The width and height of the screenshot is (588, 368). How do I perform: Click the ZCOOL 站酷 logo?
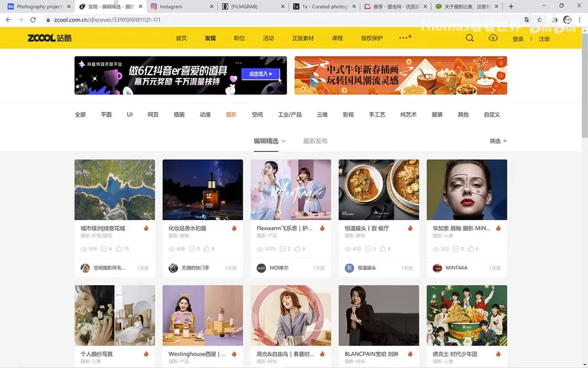click(x=50, y=38)
